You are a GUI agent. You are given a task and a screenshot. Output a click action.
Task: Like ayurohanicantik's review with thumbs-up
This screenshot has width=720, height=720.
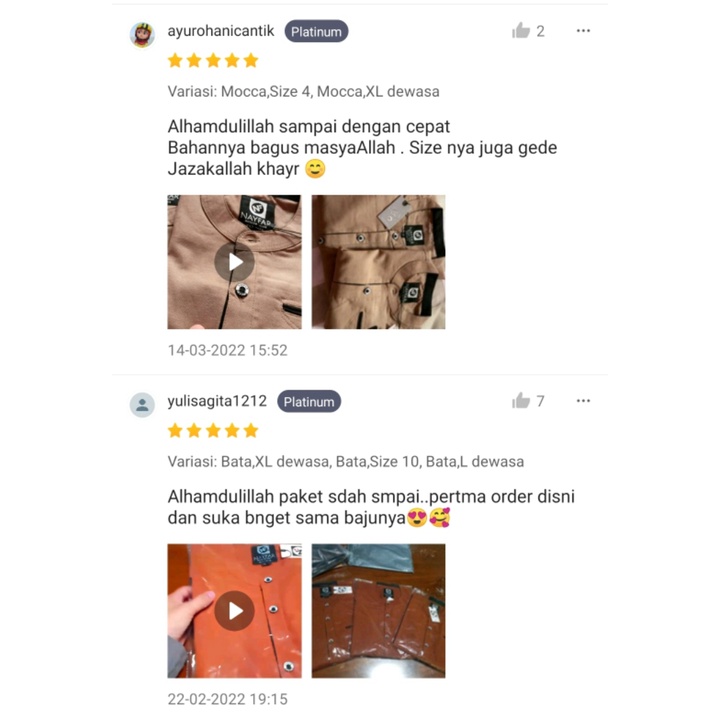click(x=521, y=31)
